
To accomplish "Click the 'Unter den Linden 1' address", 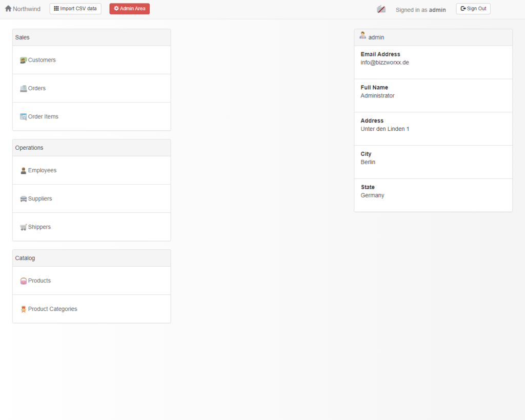I will 385,129.
